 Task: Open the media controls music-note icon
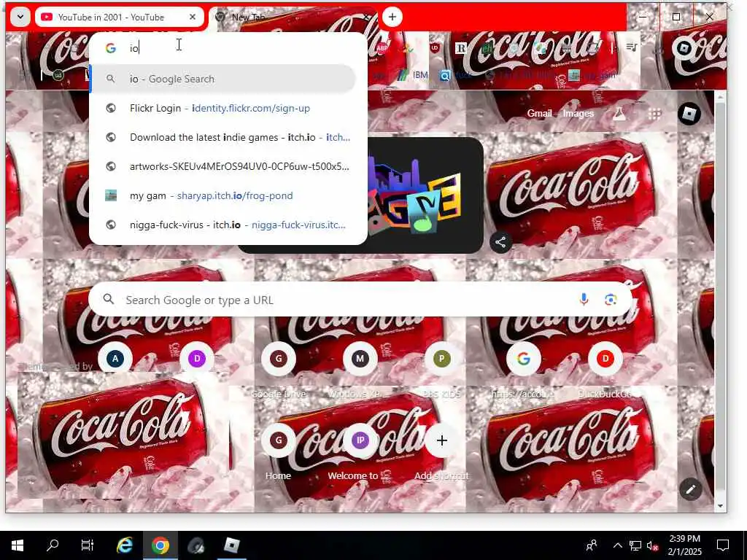pos(631,47)
